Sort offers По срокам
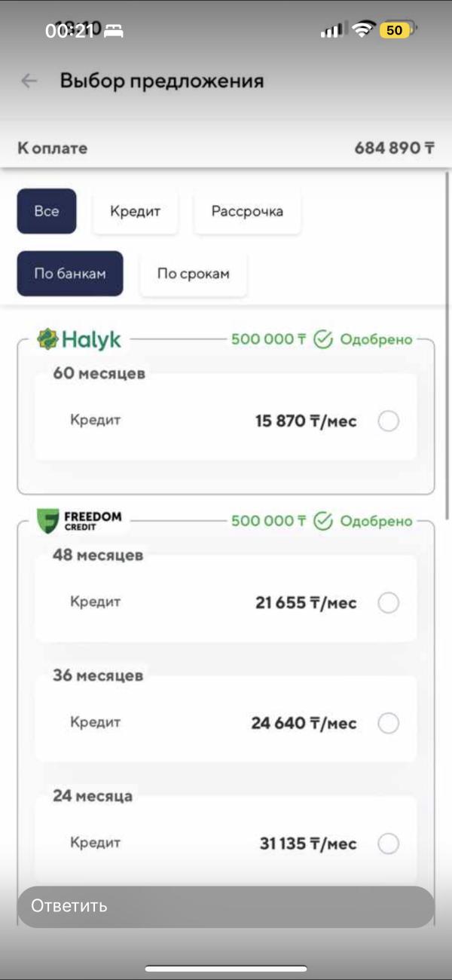Image resolution: width=452 pixels, height=980 pixels. click(193, 274)
